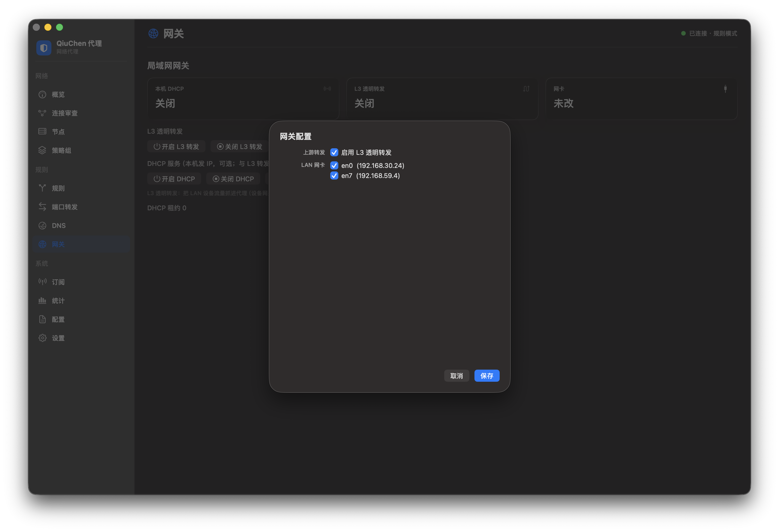This screenshot has width=779, height=532.
Task: Open 连接审查 in the sidebar
Action: click(x=81, y=113)
